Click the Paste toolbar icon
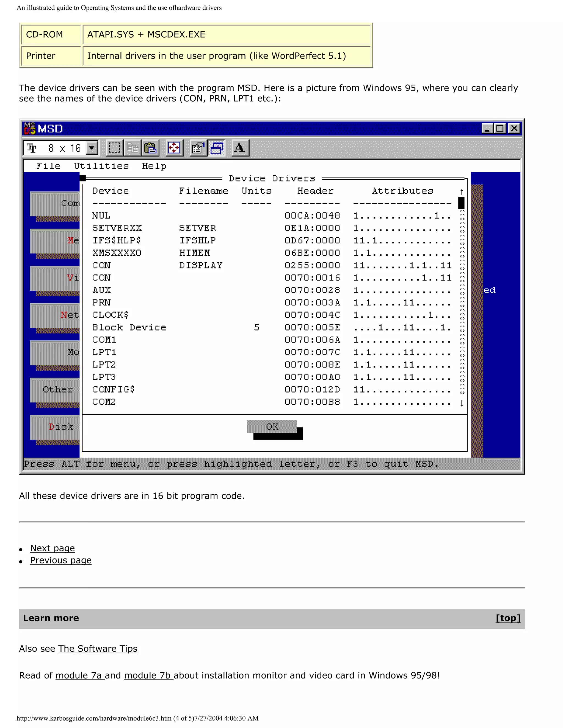Screen dimensions: 563x728 (150, 148)
